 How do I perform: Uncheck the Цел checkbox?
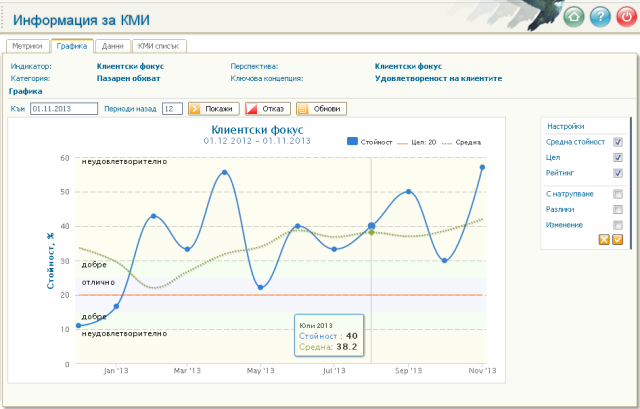point(618,158)
